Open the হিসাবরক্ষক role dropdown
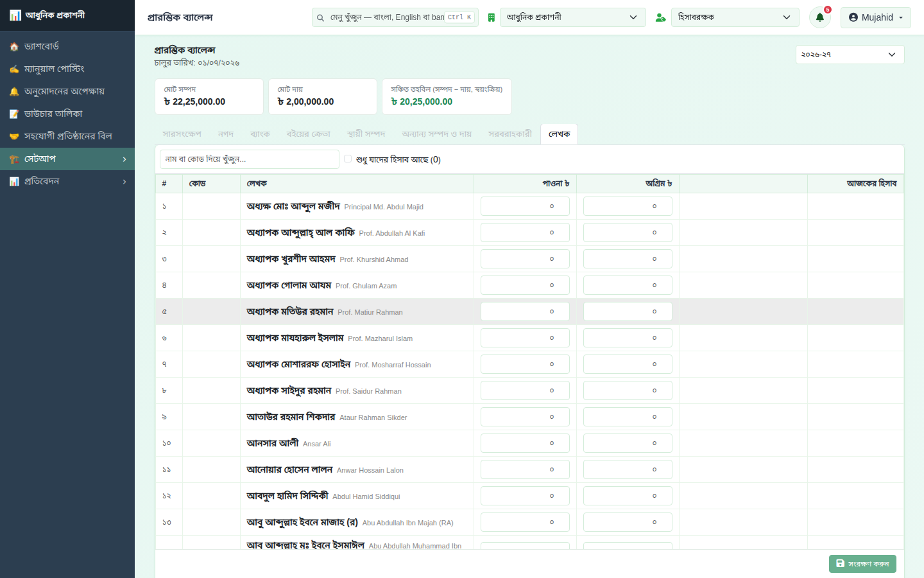The height and width of the screenshot is (578, 924). coord(735,17)
